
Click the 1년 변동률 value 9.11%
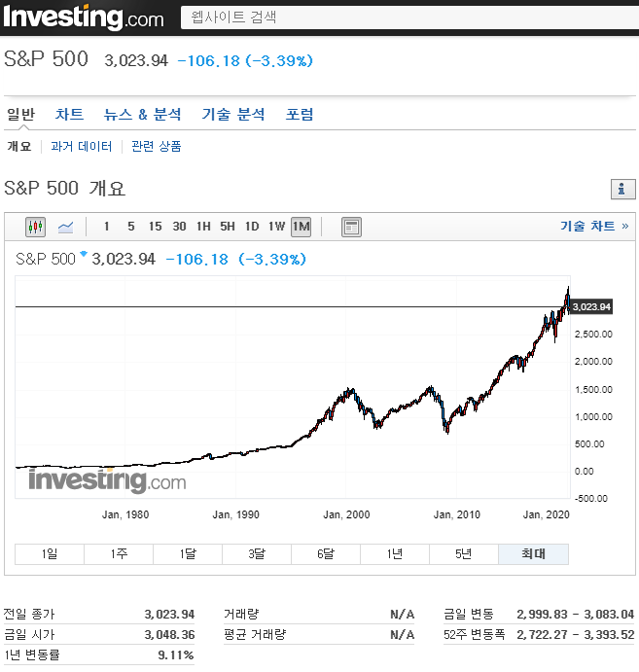[176, 655]
